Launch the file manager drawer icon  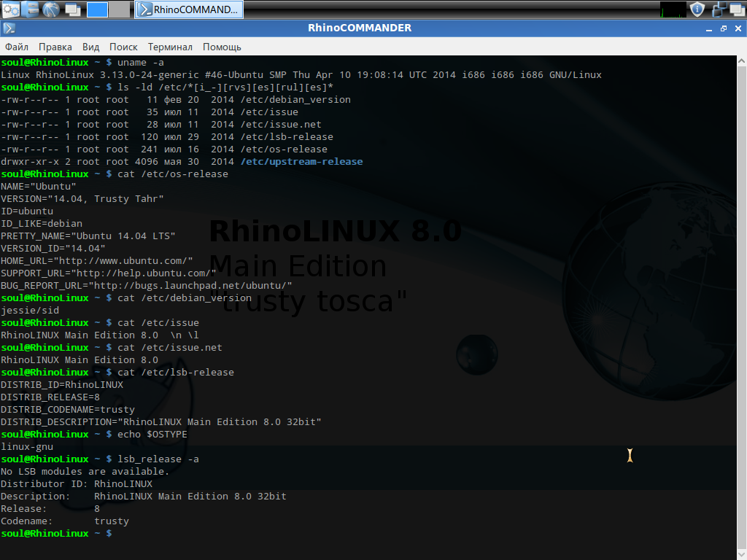pyautogui.click(x=31, y=9)
